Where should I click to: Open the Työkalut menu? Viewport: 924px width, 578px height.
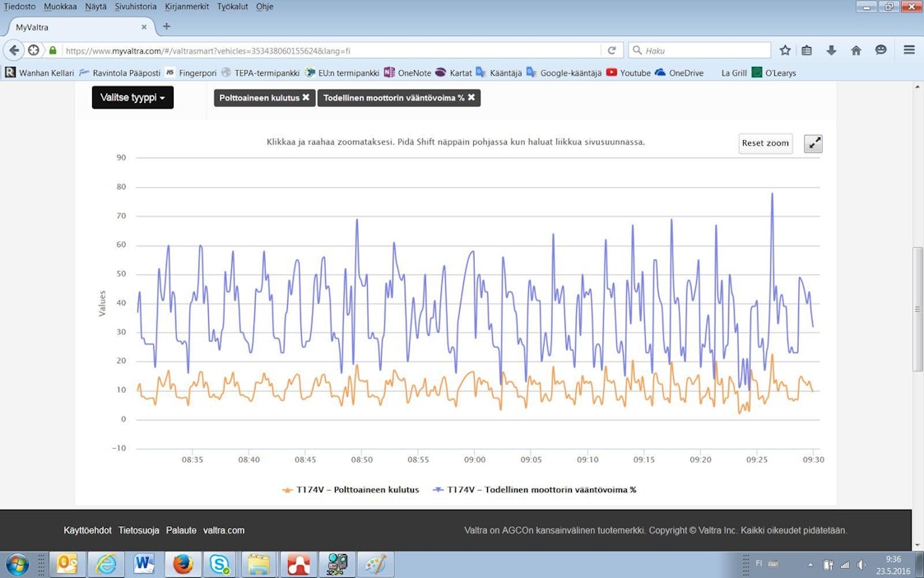click(232, 7)
